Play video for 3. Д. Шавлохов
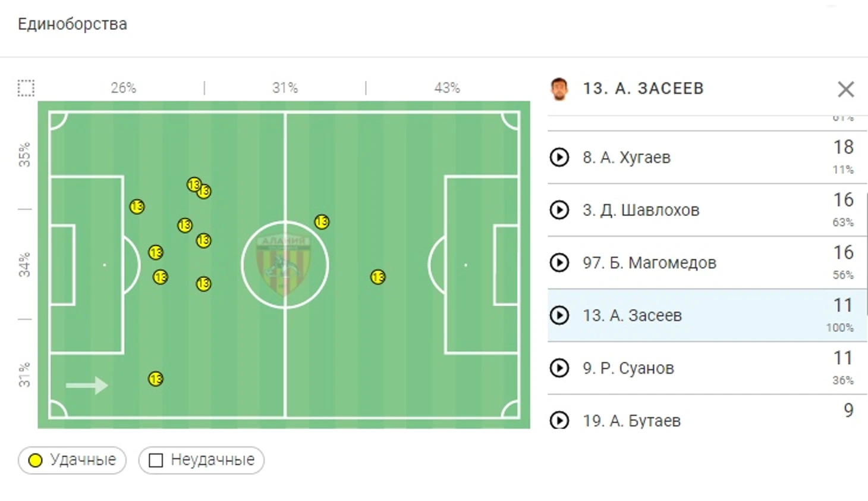The width and height of the screenshot is (868, 501). 559,210
